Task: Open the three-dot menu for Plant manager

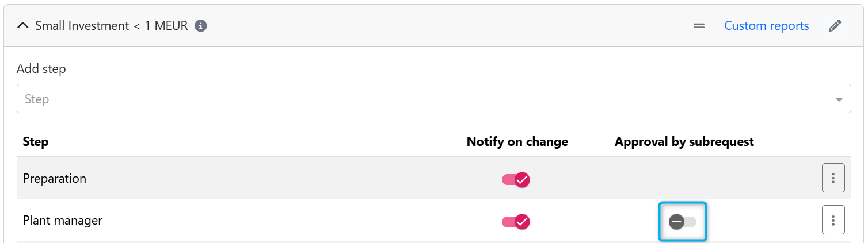Action: [x=833, y=220]
